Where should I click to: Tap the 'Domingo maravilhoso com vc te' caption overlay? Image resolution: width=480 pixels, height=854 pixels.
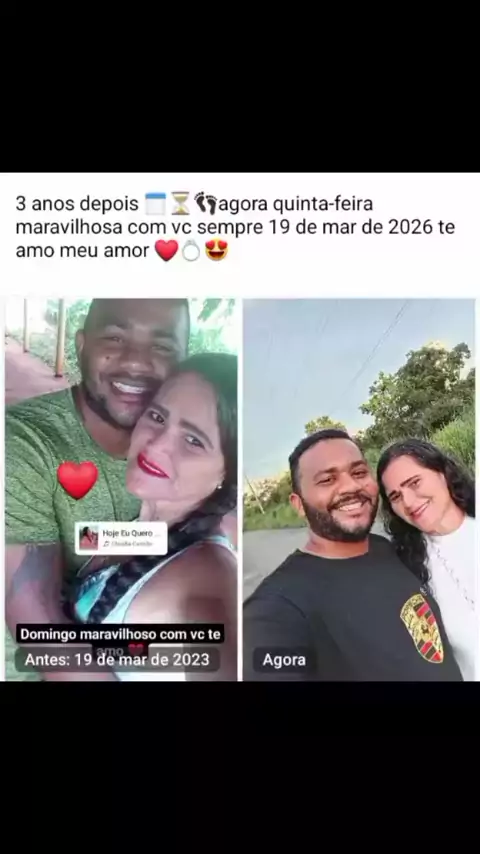point(120,635)
